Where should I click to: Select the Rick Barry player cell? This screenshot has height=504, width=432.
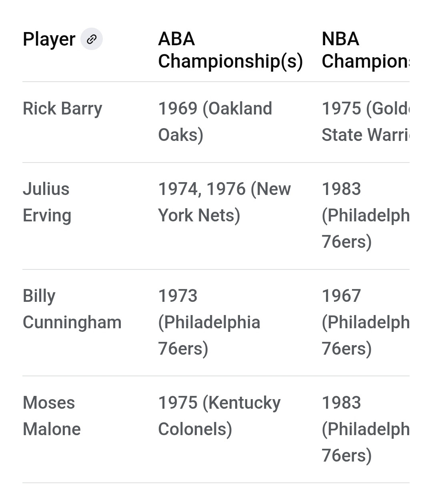[x=62, y=108]
